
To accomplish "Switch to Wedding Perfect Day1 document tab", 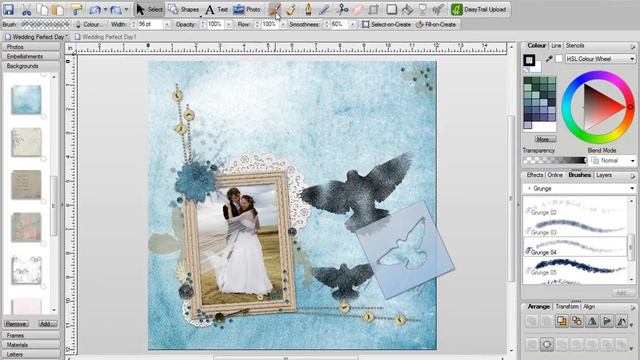I will tap(105, 37).
